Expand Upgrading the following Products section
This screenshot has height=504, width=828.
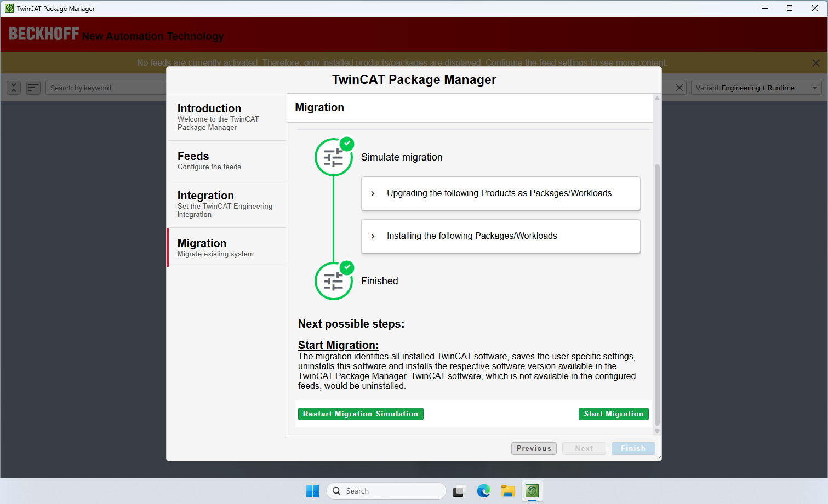pyautogui.click(x=501, y=193)
